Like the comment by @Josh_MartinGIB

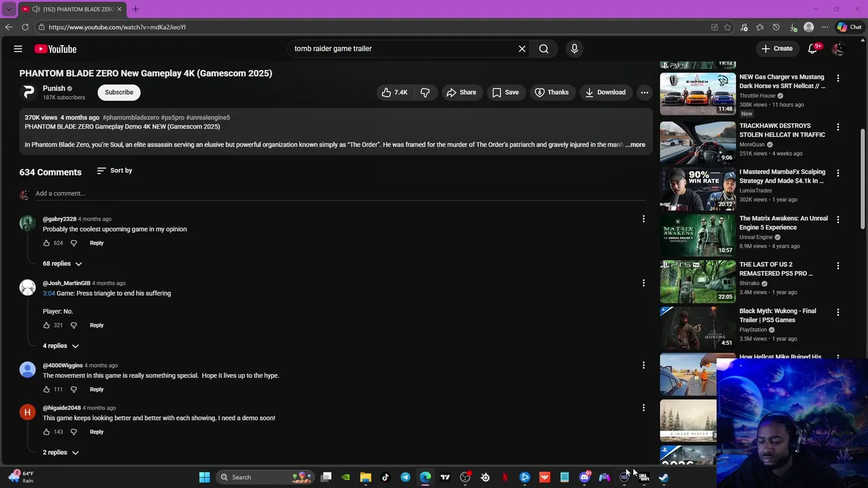46,325
